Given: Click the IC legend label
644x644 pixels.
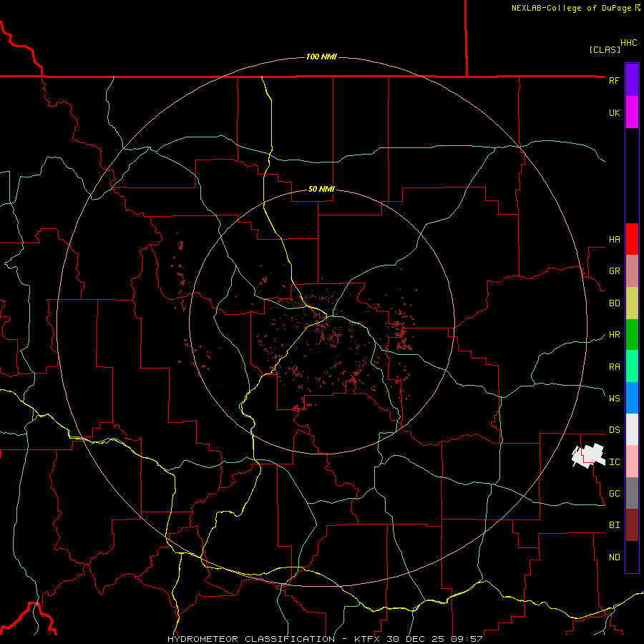Looking at the screenshot, I should click(x=614, y=462).
